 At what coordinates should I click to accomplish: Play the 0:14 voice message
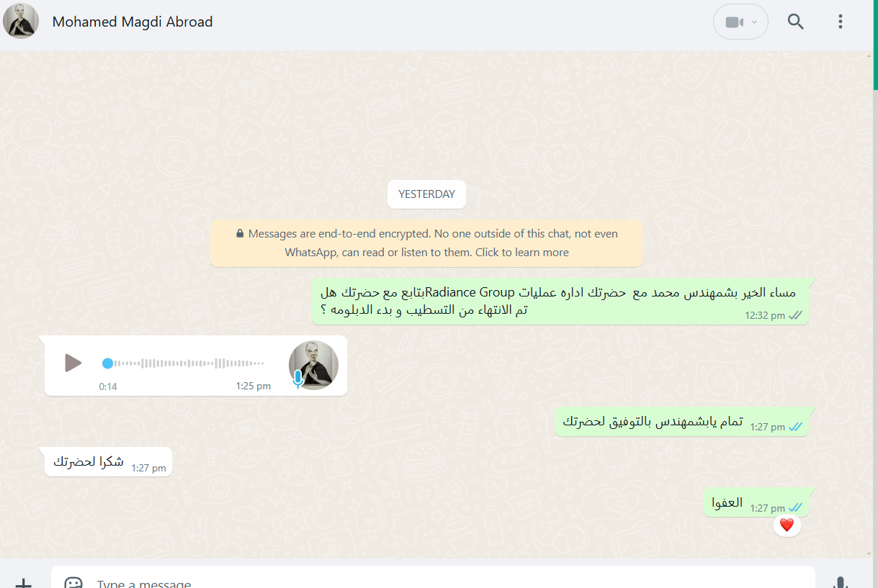[x=73, y=363]
